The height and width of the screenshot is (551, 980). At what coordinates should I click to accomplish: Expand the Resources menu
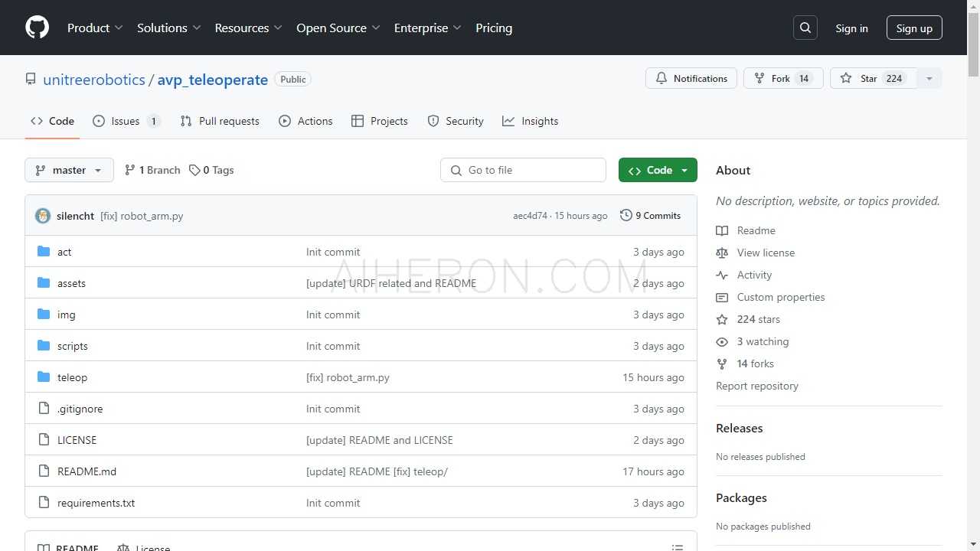[248, 28]
